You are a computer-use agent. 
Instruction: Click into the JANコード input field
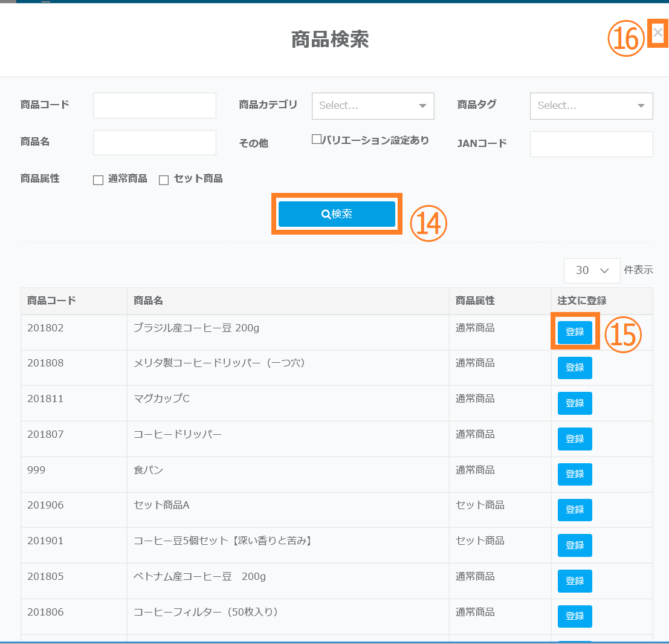[x=591, y=144]
